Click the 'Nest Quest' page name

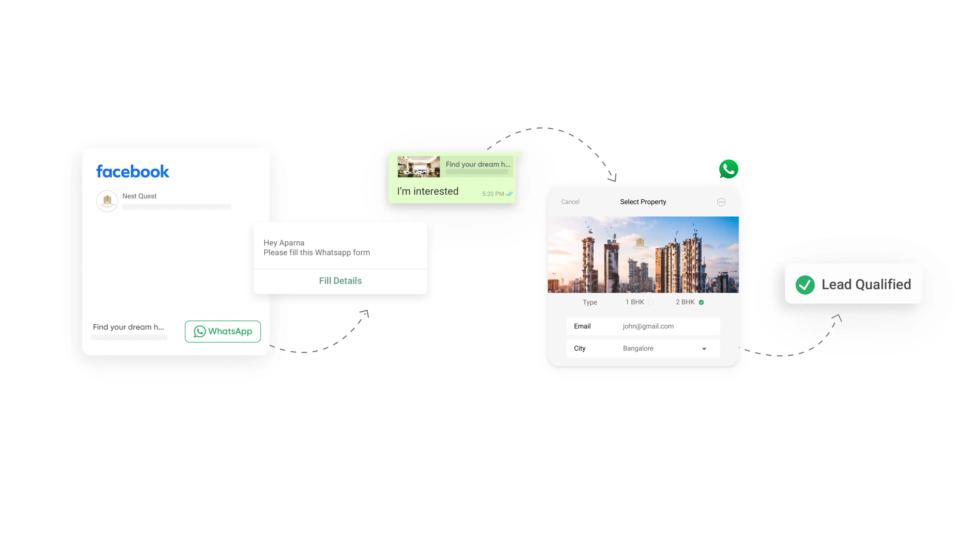pyautogui.click(x=139, y=196)
